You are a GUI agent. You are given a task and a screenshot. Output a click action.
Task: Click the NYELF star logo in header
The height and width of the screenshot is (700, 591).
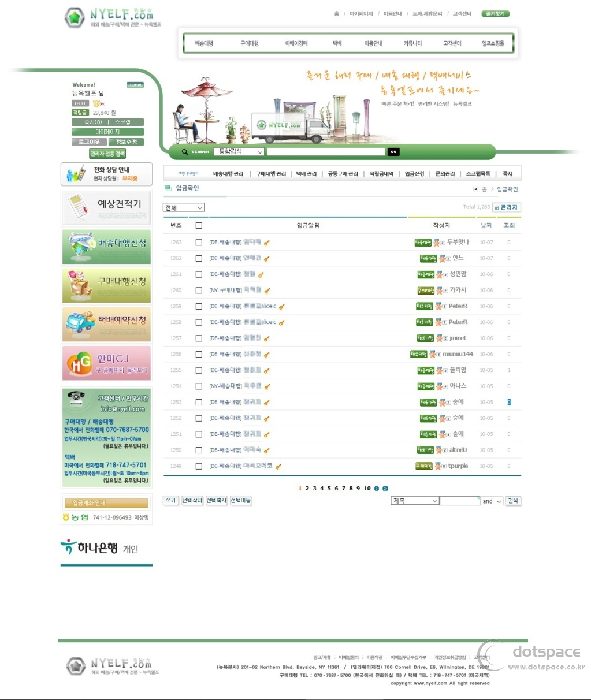[75, 17]
